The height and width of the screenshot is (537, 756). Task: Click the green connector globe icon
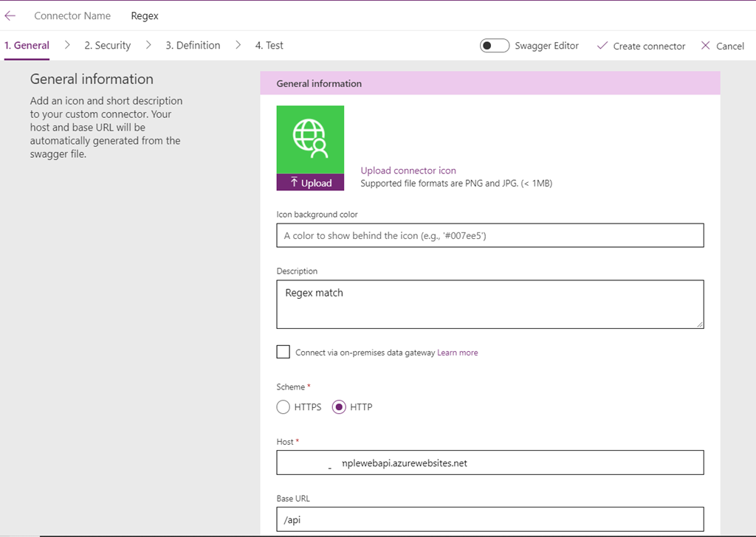[310, 139]
